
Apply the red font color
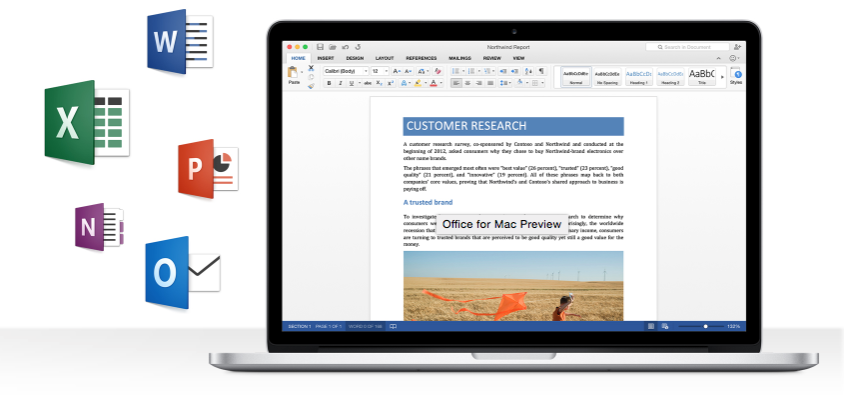click(434, 83)
